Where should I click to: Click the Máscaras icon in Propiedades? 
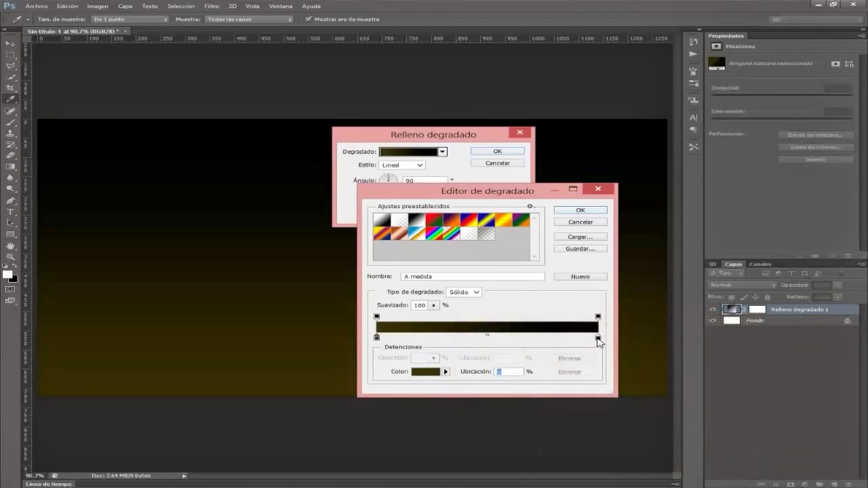pyautogui.click(x=716, y=46)
